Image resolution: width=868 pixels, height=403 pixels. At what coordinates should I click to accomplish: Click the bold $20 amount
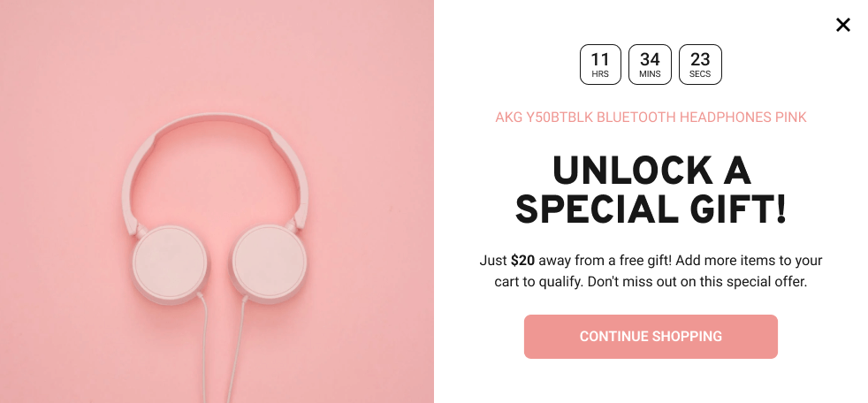point(522,260)
